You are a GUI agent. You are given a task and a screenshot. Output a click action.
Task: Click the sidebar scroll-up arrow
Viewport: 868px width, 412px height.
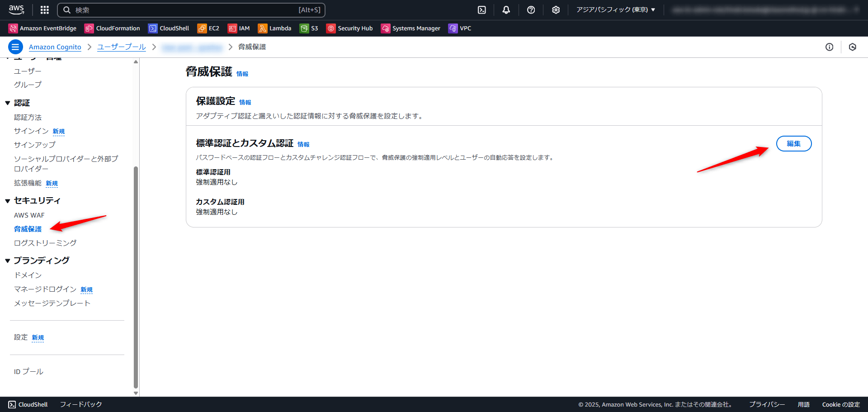pyautogui.click(x=136, y=62)
